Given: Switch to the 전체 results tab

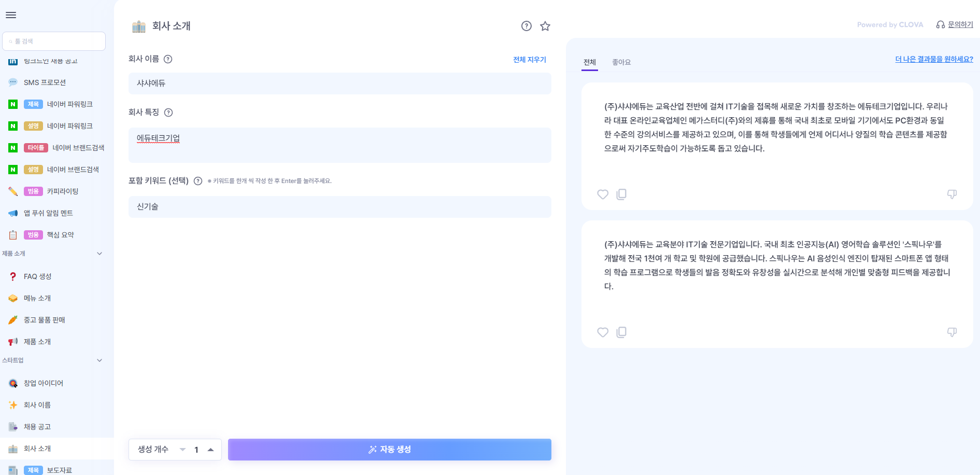Looking at the screenshot, I should click(x=590, y=62).
